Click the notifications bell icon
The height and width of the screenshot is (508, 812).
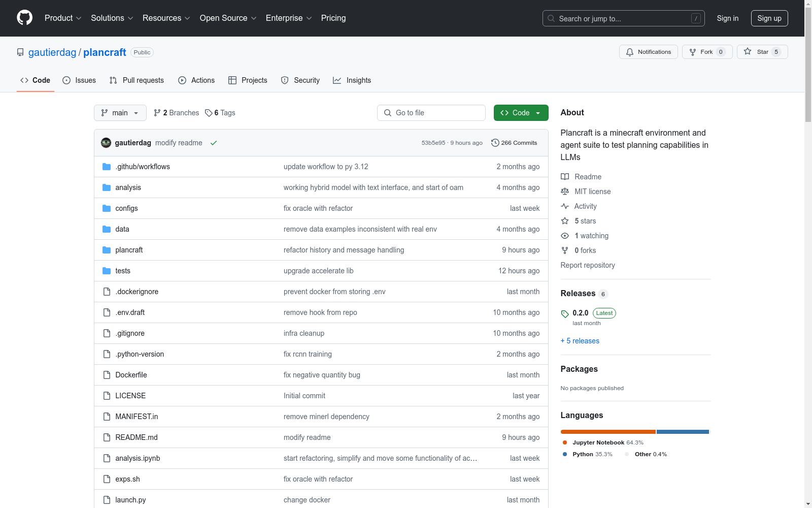[x=630, y=52]
